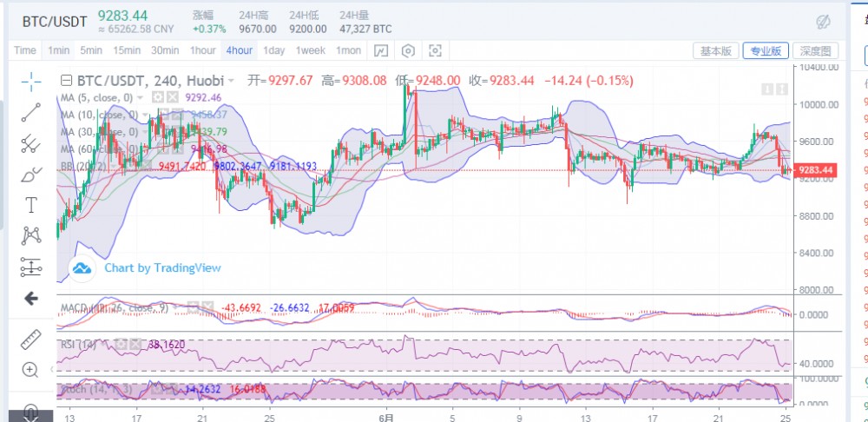
Task: Open Chart by TradingView link
Action: 163,268
